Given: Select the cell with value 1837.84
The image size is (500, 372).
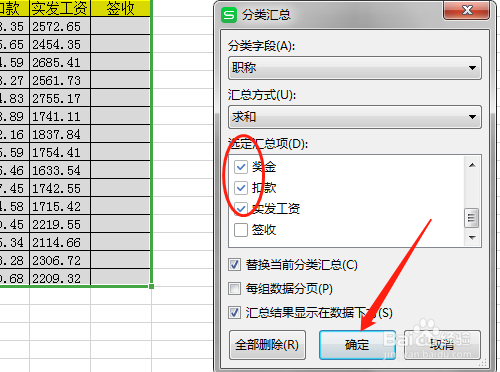Looking at the screenshot, I should pos(60,134).
